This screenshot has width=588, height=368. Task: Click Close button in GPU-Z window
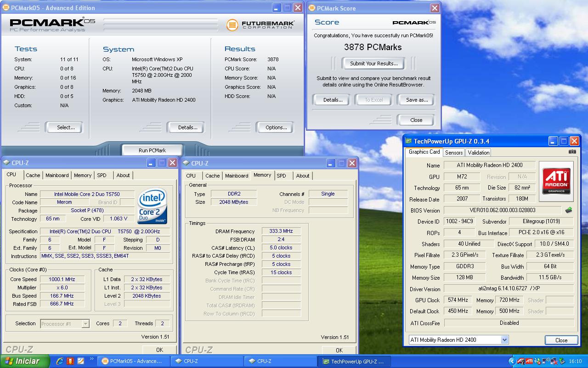pyautogui.click(x=561, y=340)
